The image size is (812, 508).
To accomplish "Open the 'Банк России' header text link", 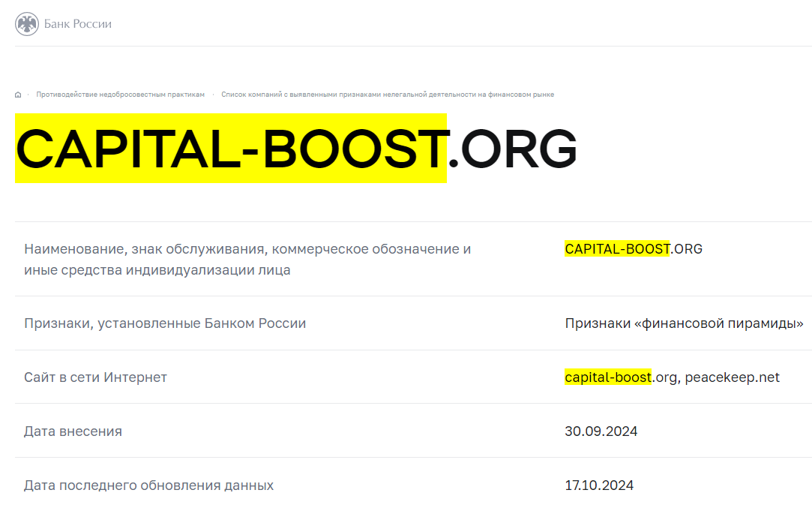I will (78, 24).
